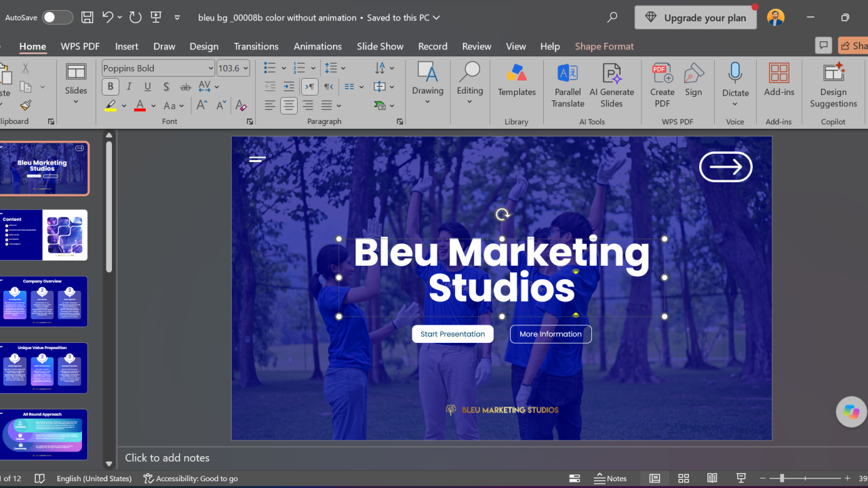Screen dimensions: 868x488
Task: Click Upgrade your plan button
Action: (696, 18)
